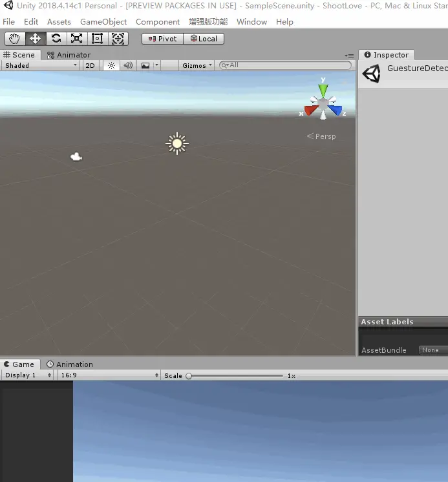Select the Move tool
Screen dimensions: 448x482
36,39
